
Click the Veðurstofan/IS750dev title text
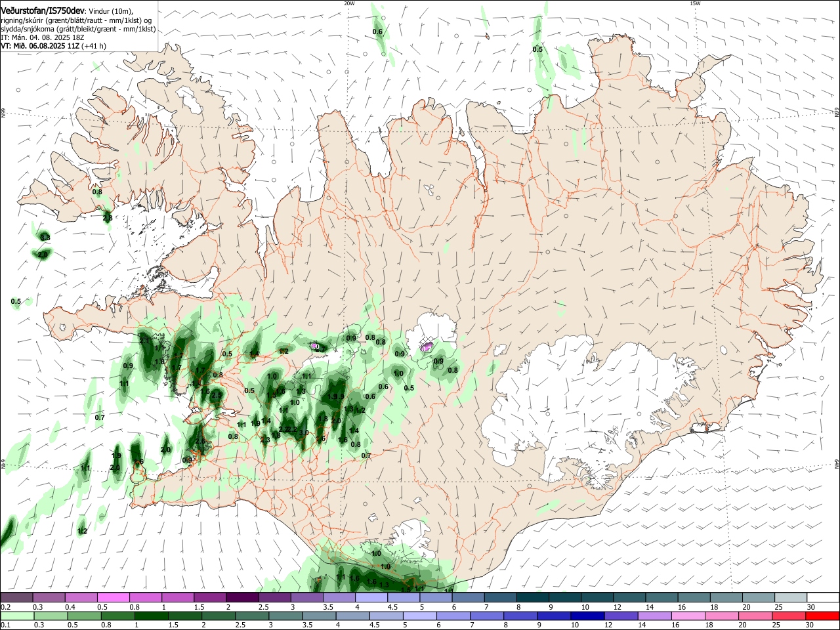[43, 10]
